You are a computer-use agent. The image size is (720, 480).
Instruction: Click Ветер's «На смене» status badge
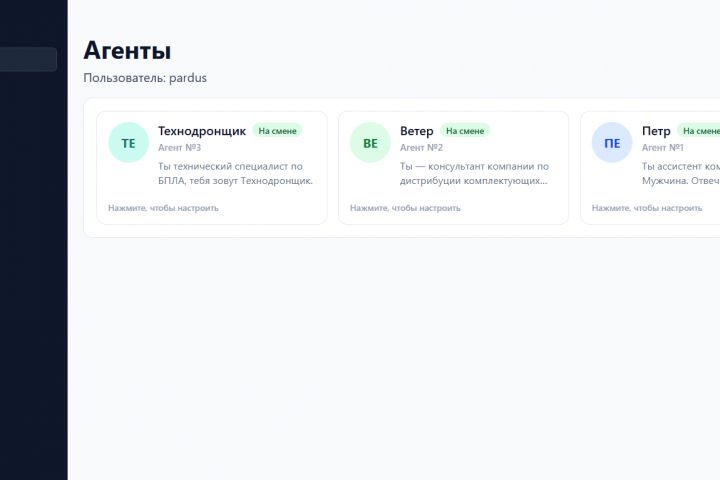coord(465,131)
